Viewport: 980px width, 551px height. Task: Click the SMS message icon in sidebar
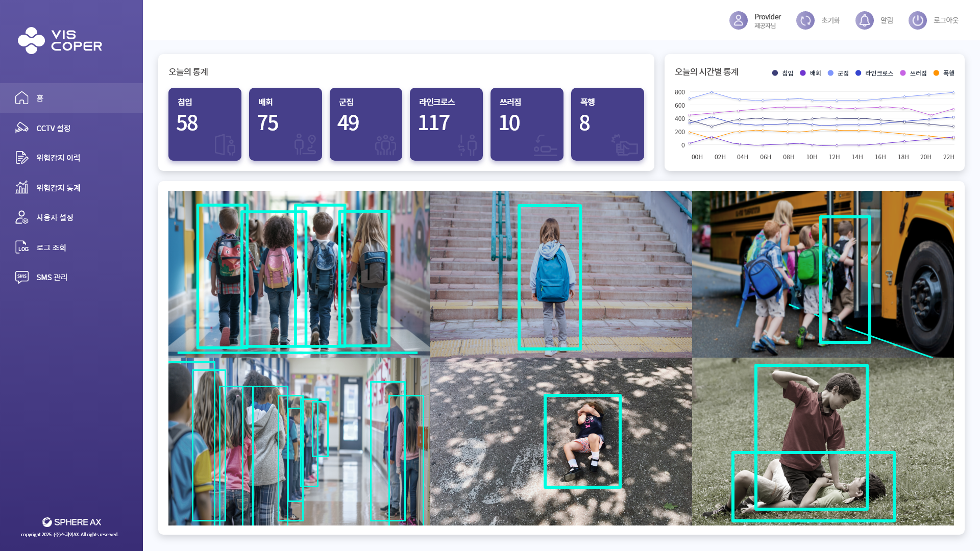21,277
